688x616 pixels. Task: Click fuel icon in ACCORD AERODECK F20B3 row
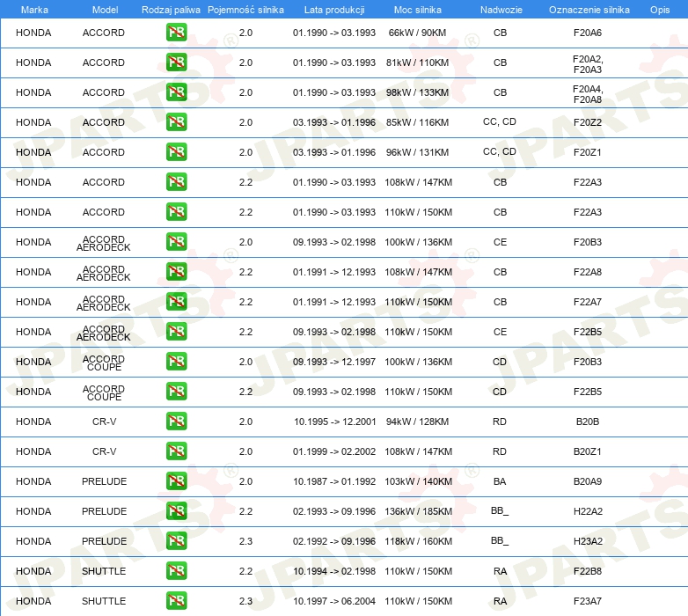pos(176,242)
